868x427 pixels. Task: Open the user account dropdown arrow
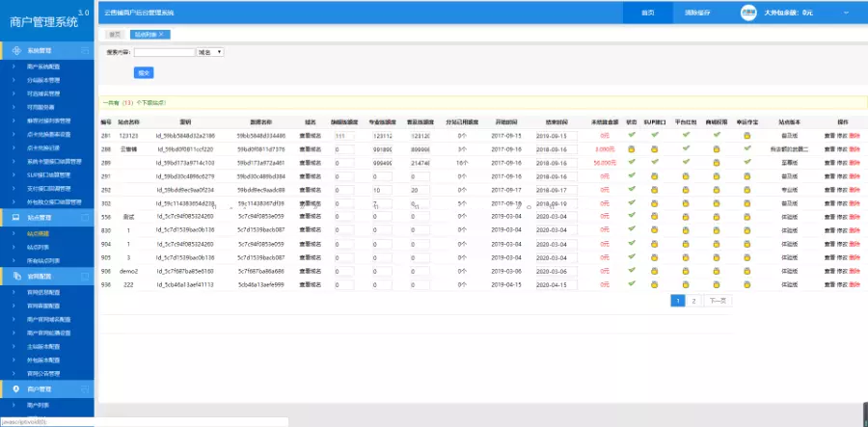coord(846,13)
